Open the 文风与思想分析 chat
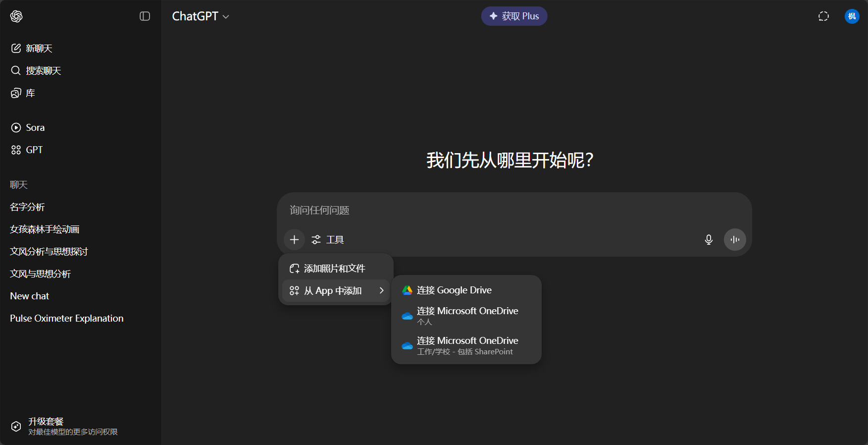Image resolution: width=868 pixels, height=445 pixels. (x=80, y=274)
